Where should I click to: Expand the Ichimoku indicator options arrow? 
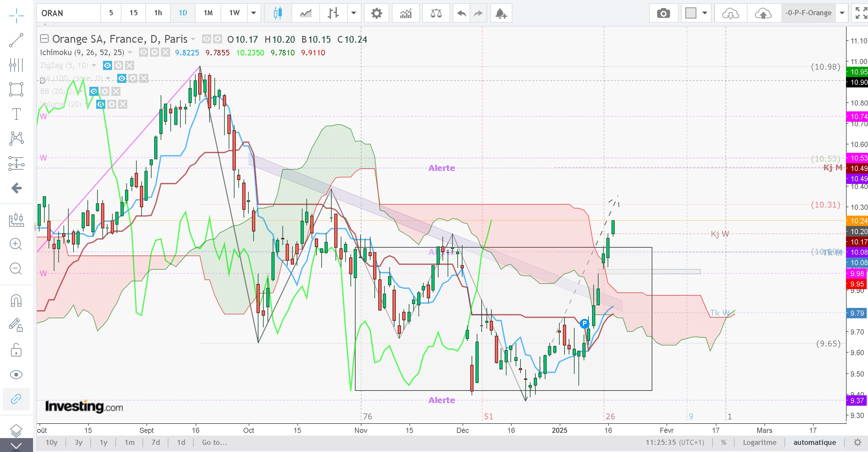point(130,52)
